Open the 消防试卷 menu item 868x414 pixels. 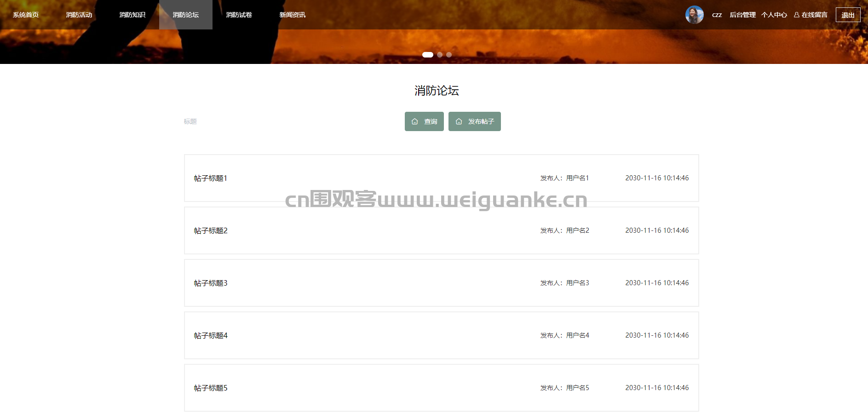239,15
